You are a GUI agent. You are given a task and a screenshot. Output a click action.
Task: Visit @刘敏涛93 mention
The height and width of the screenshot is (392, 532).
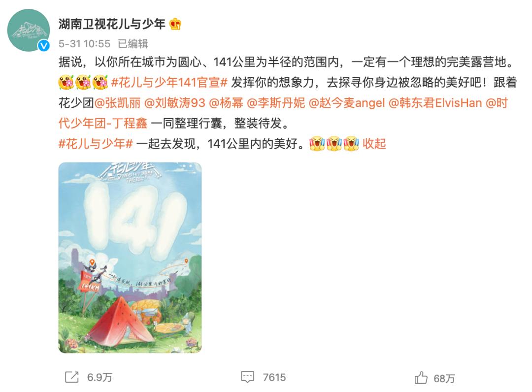click(175, 103)
